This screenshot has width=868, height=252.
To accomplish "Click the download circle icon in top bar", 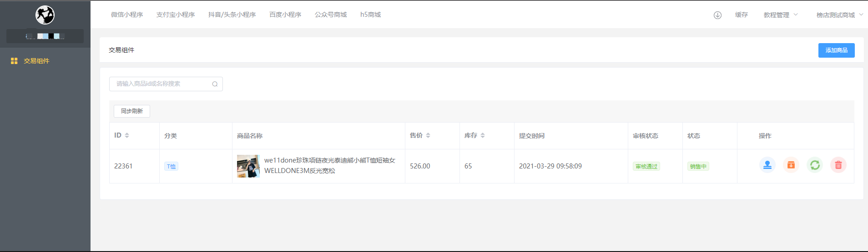I will point(717,15).
